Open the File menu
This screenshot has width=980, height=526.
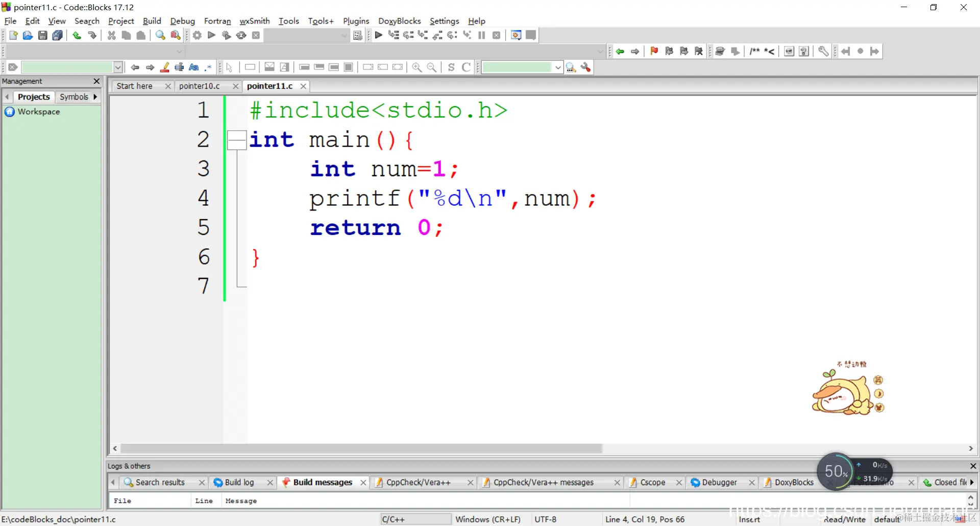[x=10, y=21]
